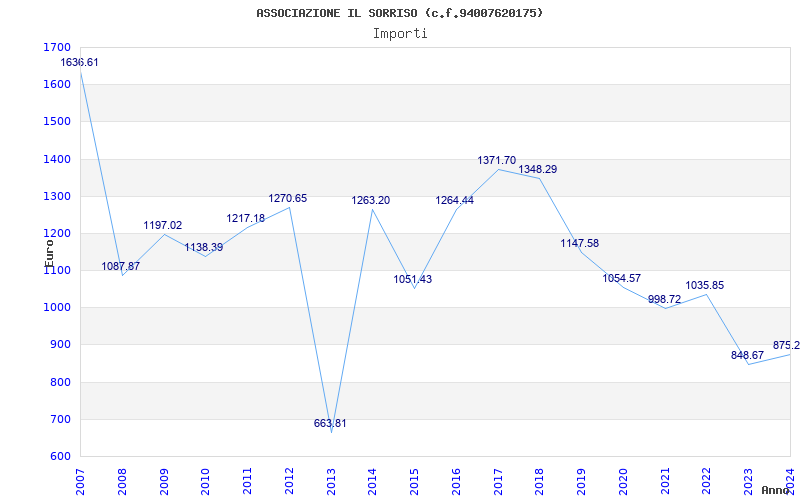
Task: Click the 2015 x-axis year label
Action: click(414, 482)
